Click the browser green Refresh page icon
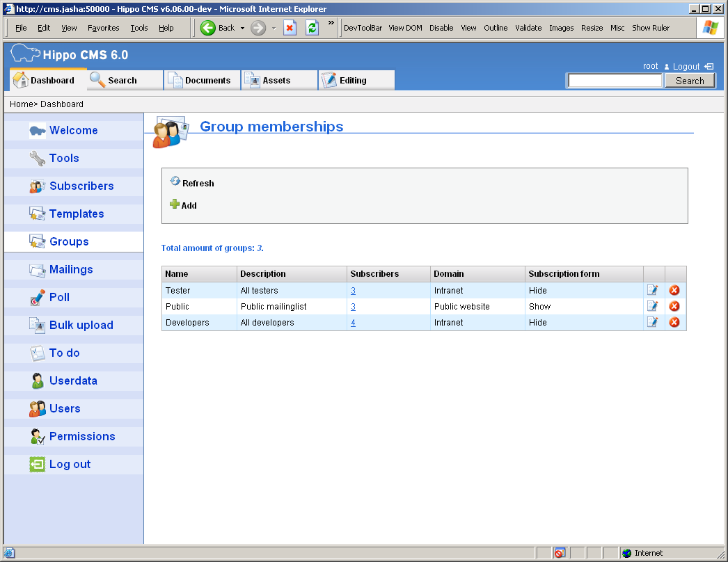728x562 pixels. pos(312,28)
